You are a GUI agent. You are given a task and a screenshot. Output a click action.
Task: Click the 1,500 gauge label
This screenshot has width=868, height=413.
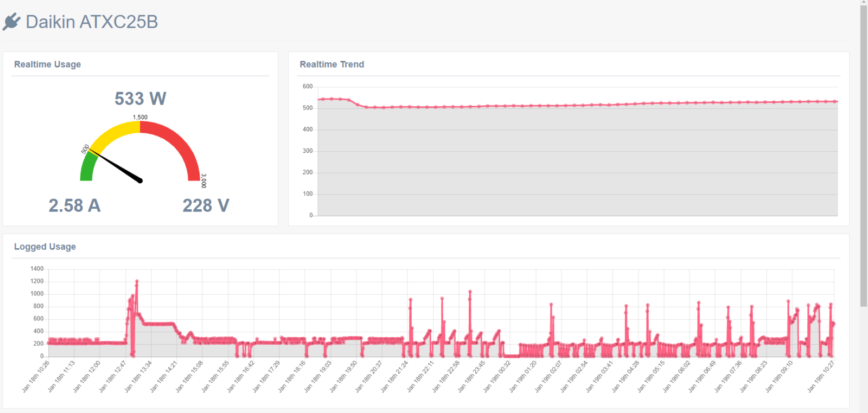coord(140,117)
